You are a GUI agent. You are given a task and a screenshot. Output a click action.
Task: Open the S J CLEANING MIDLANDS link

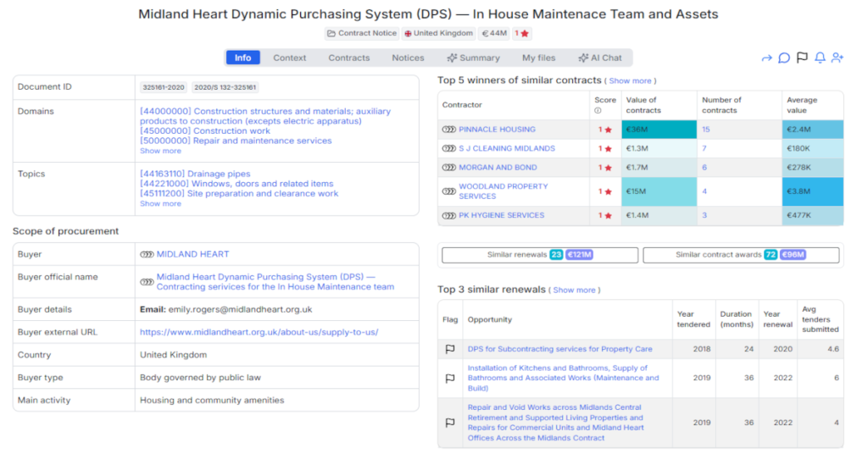[507, 148]
